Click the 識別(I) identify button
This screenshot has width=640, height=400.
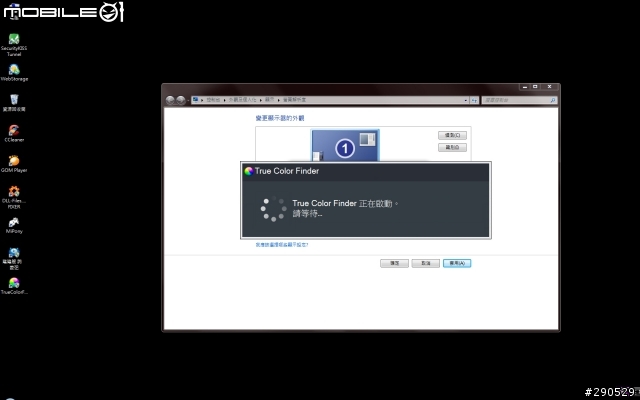(x=452, y=147)
